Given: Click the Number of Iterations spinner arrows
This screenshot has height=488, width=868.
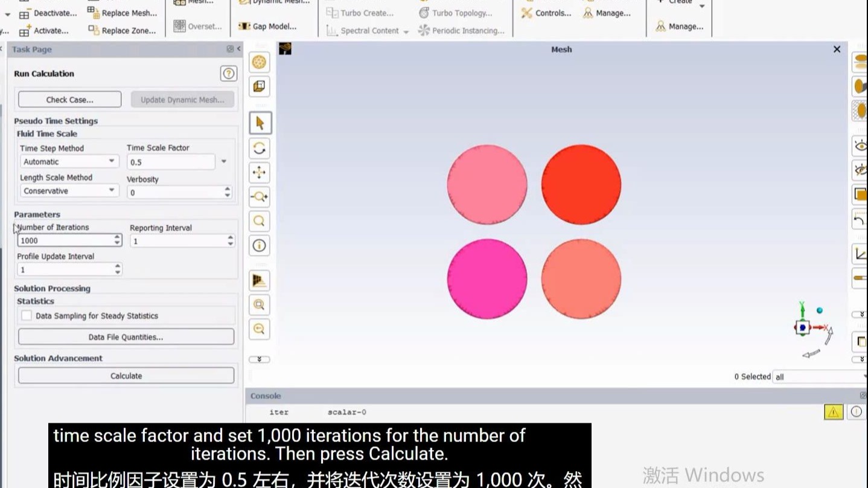Looking at the screenshot, I should click(117, 240).
